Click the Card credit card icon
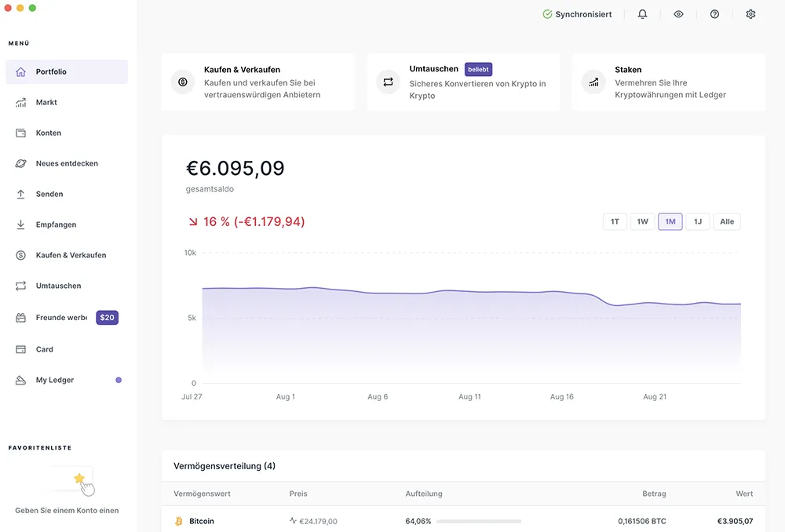 click(x=20, y=349)
